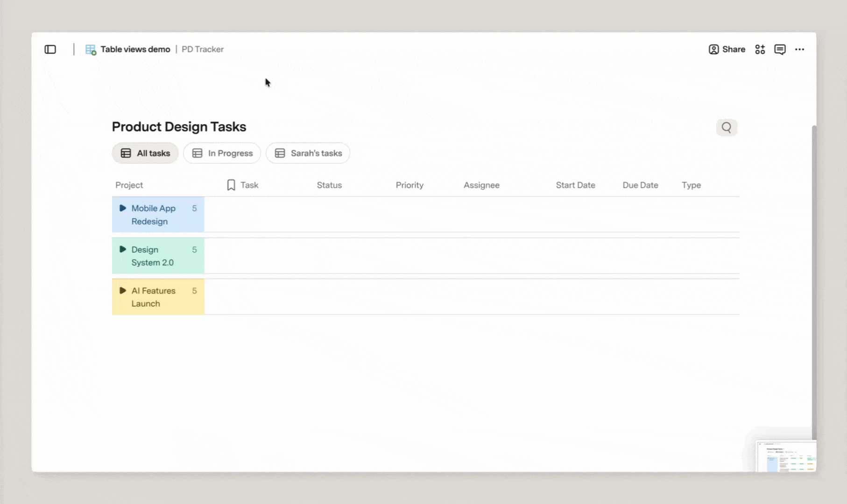Click the Due Date column header

(640, 185)
